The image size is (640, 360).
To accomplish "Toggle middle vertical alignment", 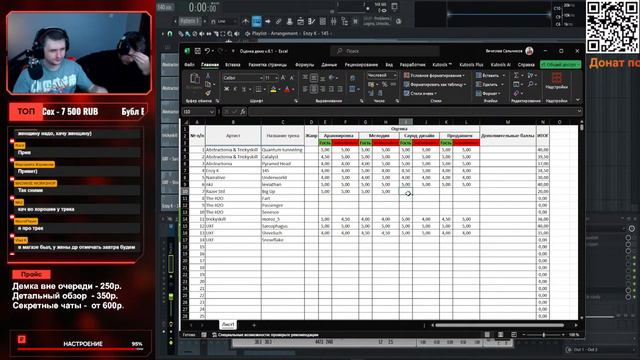I will 314,78.
